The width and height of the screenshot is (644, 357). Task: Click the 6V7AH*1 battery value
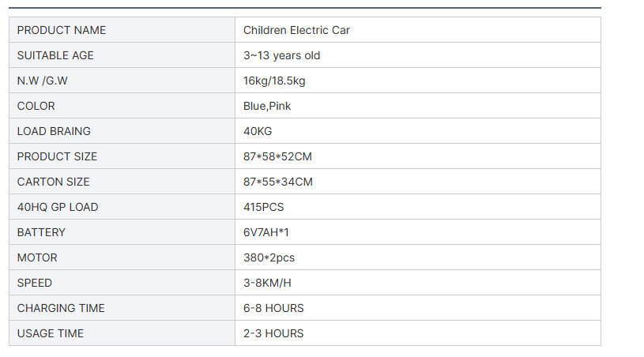tap(266, 232)
